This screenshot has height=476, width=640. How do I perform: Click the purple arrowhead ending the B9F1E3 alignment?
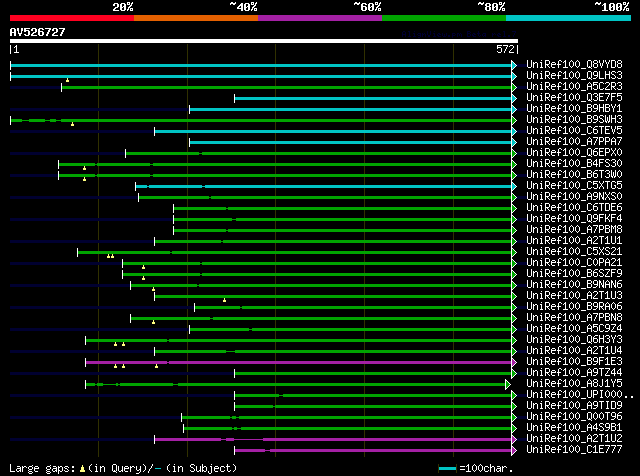pos(514,362)
